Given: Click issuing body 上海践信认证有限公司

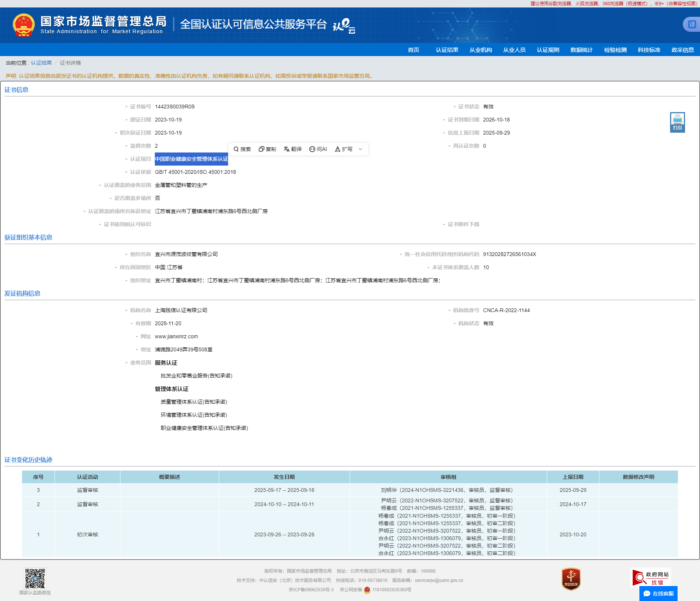Looking at the screenshot, I should [x=181, y=310].
